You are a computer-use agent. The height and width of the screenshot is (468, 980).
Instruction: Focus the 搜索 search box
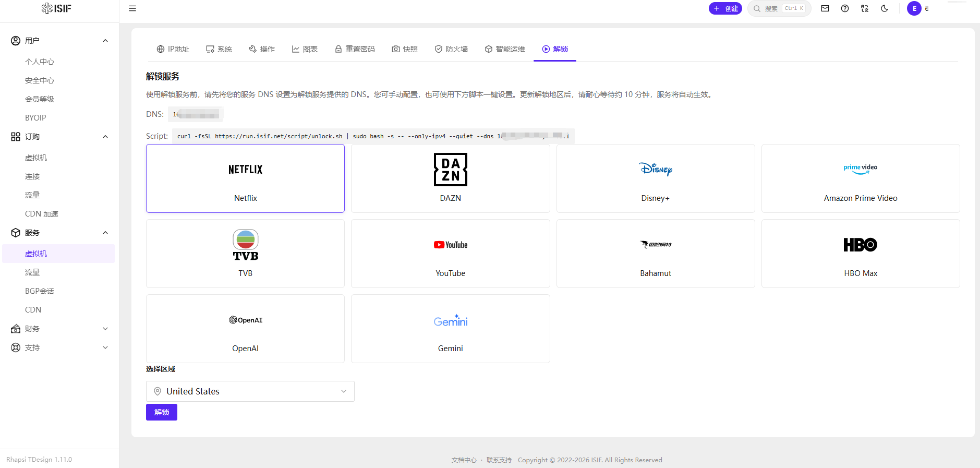click(x=780, y=8)
